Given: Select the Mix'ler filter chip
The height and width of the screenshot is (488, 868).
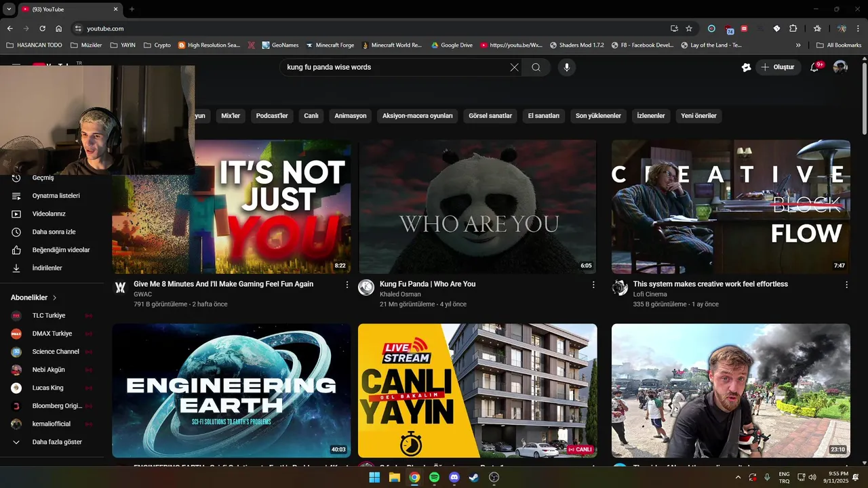Looking at the screenshot, I should click(231, 116).
